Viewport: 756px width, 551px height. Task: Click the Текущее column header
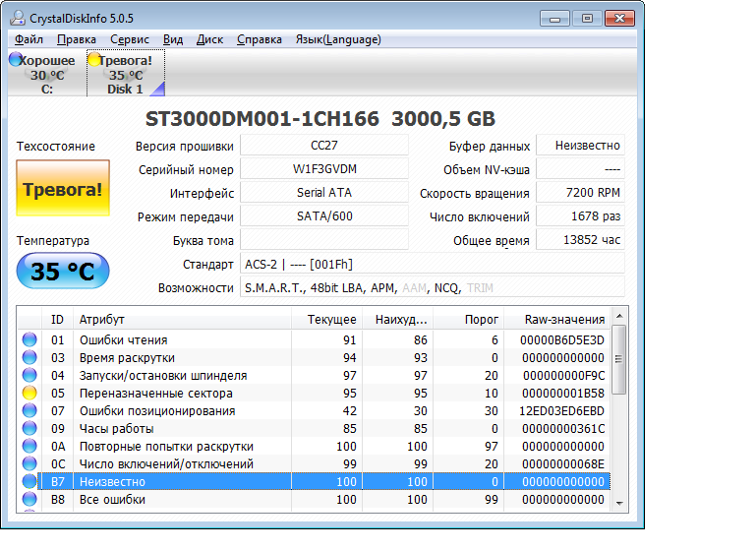pyautogui.click(x=326, y=319)
